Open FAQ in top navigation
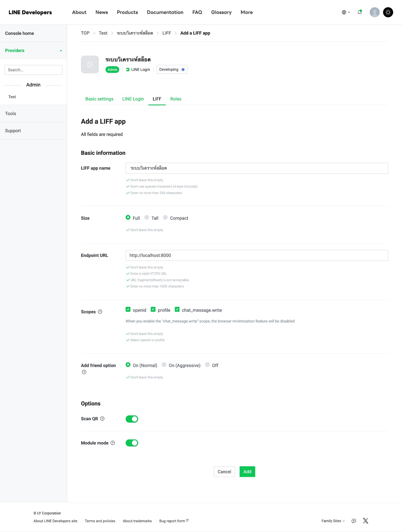402x532 pixels. [197, 12]
